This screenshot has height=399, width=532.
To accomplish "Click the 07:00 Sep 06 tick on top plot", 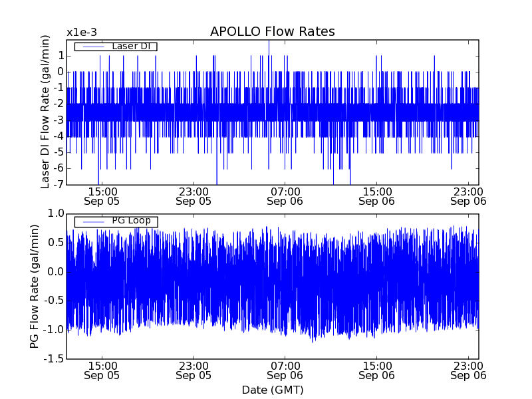I will pos(285,196).
